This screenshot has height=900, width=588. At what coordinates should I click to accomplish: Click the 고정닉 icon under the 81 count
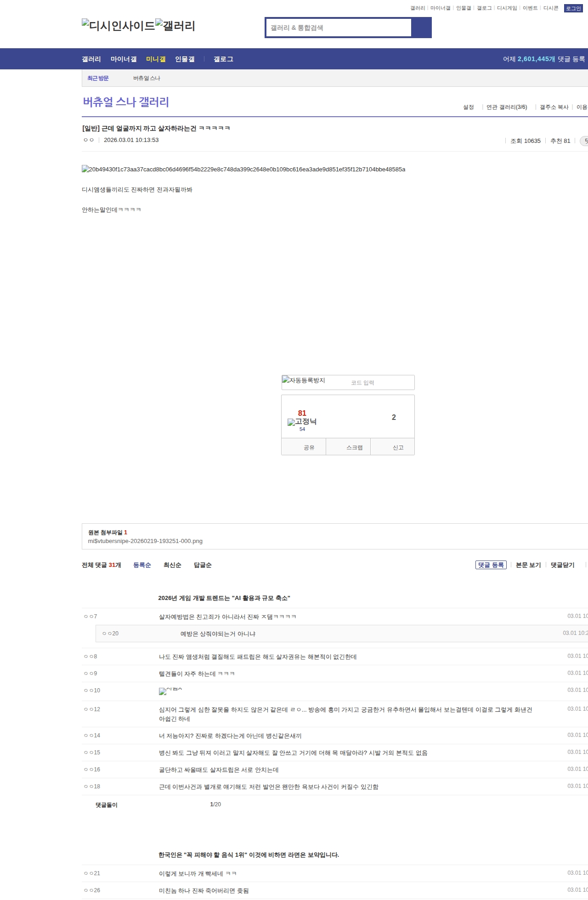pos(302,422)
